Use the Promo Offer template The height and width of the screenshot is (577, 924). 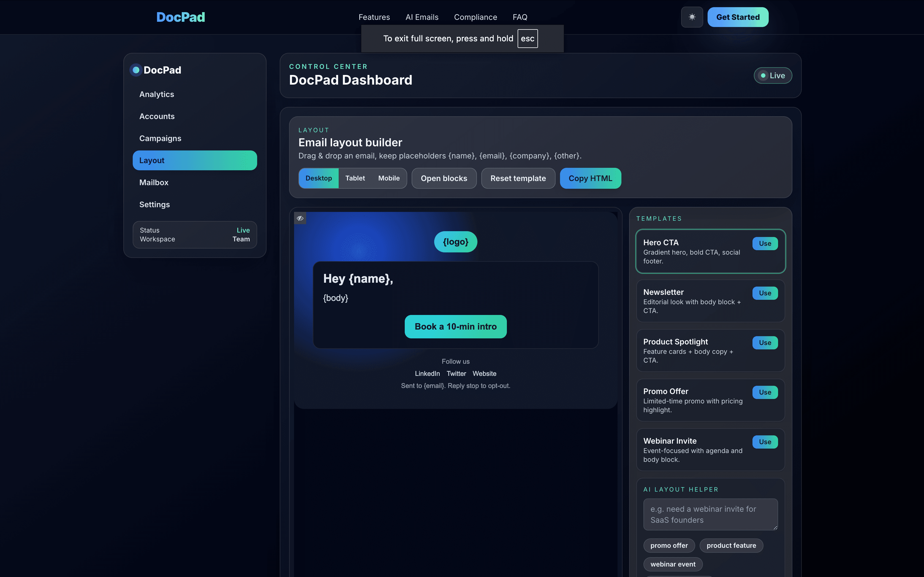tap(765, 392)
